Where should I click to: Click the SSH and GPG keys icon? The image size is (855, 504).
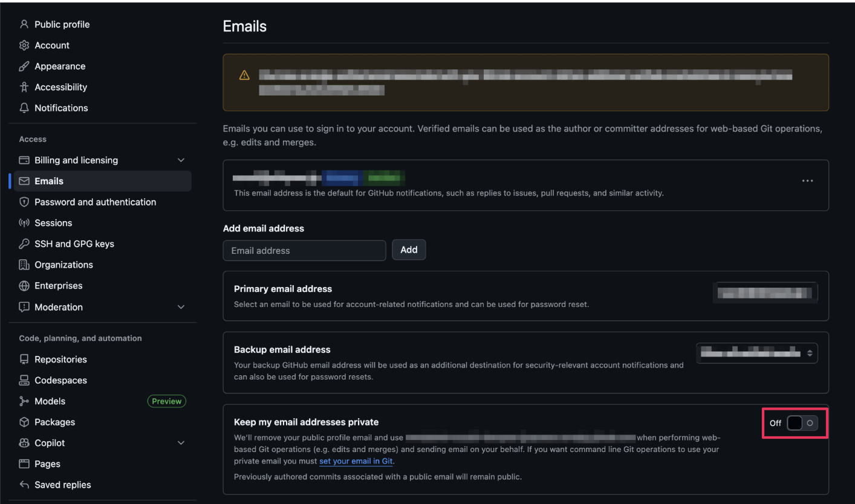[24, 244]
